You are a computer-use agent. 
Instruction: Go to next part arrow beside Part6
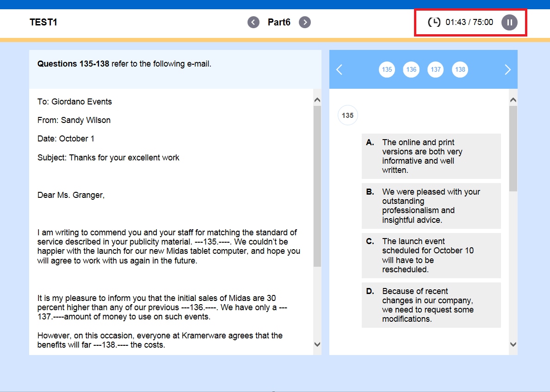tap(304, 22)
